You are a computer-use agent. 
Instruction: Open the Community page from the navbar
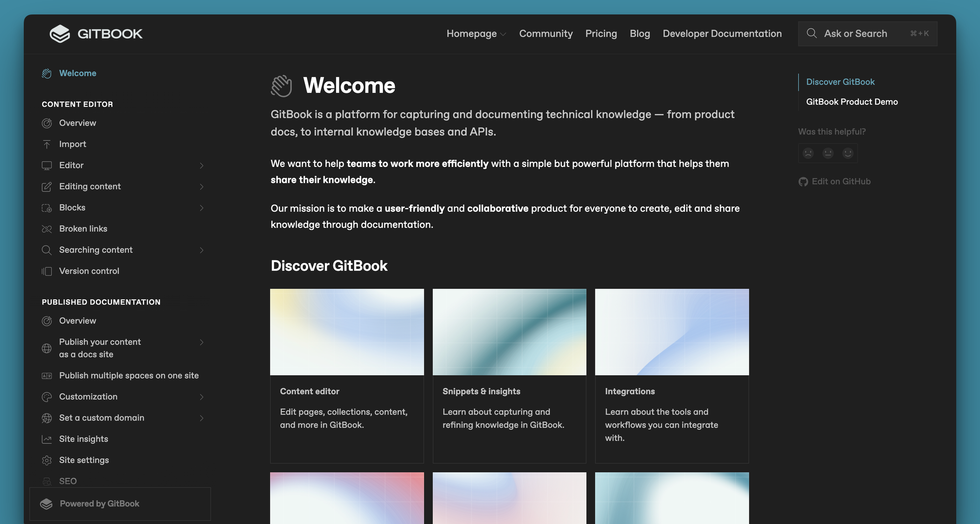pyautogui.click(x=545, y=34)
